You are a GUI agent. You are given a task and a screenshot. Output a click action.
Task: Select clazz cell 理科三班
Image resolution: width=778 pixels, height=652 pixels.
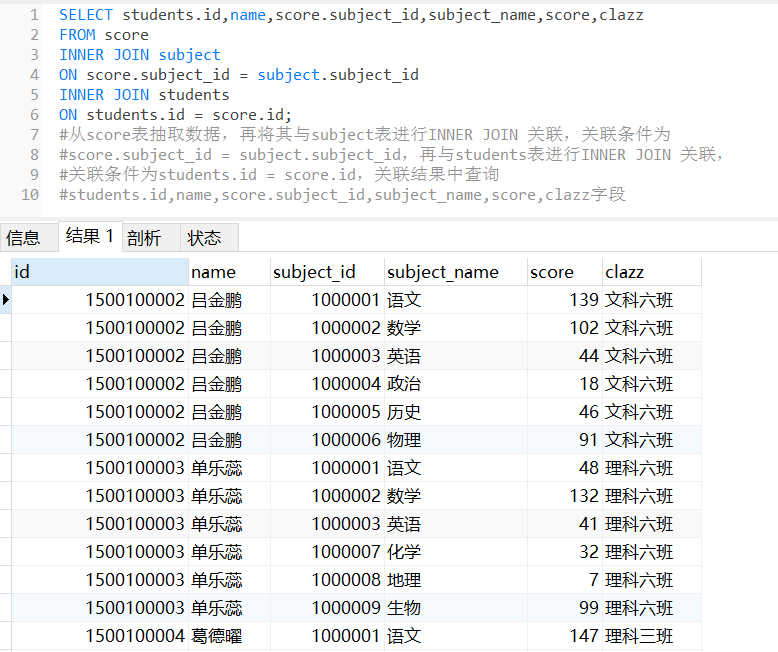coord(651,636)
